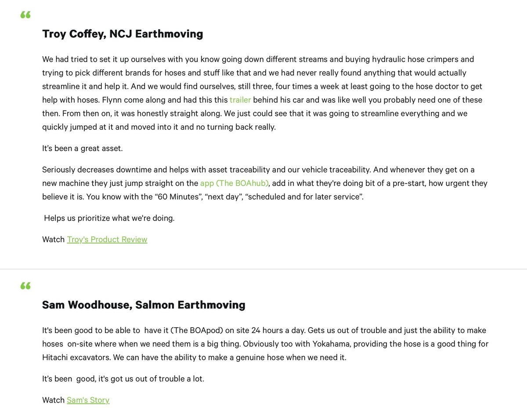Click 'Helps us prioritize what we're doing.' sentence
This screenshot has height=420, width=527.
tap(109, 218)
